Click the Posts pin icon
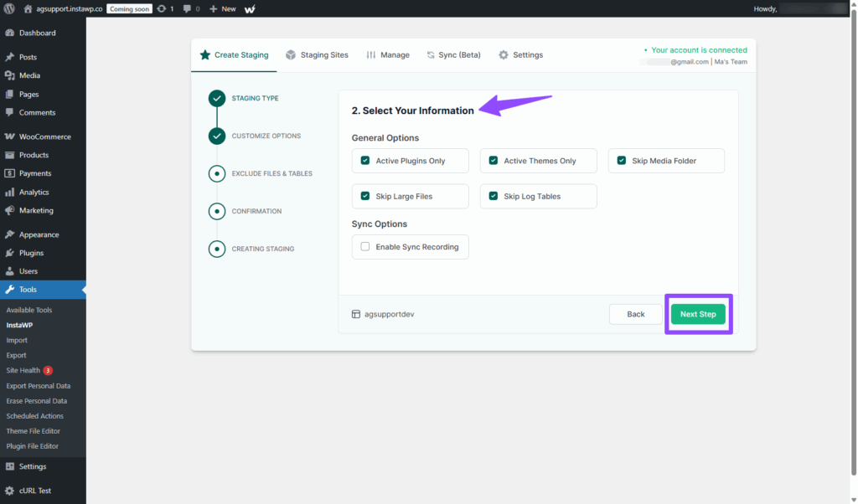Screen dimensions: 858x504 [x=9, y=57]
